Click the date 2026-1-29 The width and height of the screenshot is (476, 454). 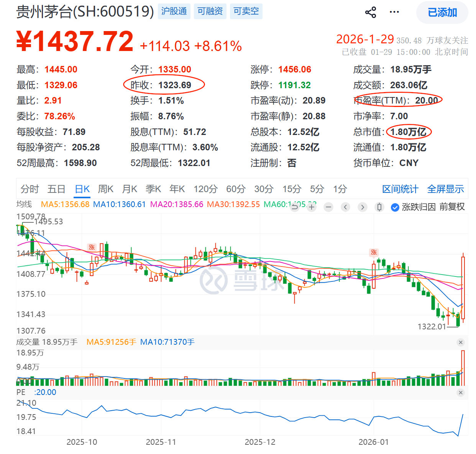[x=365, y=39]
